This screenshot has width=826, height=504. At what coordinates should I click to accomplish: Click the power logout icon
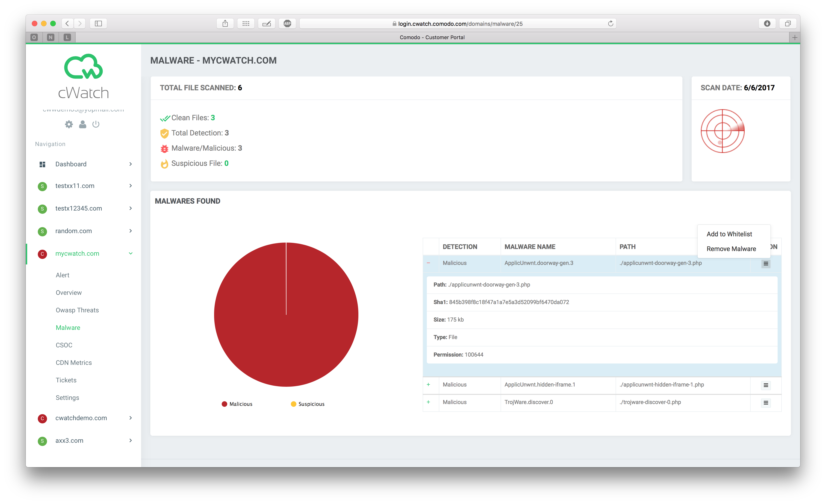(96, 124)
